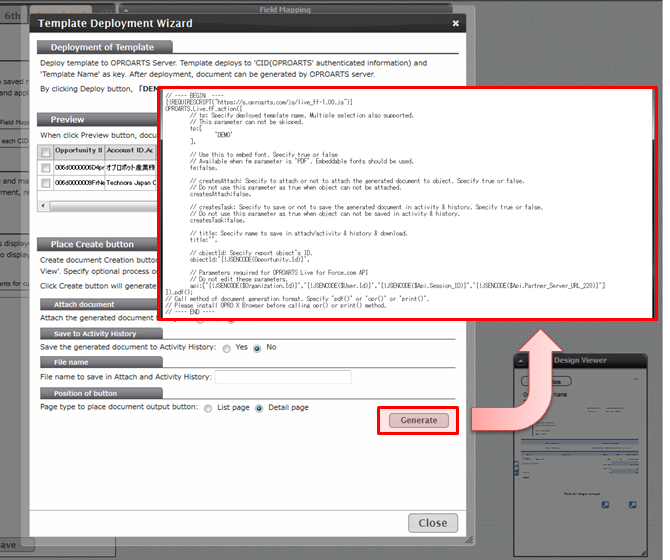This screenshot has height=560, width=670.
Task: Choose List page for button position
Action: 208,408
